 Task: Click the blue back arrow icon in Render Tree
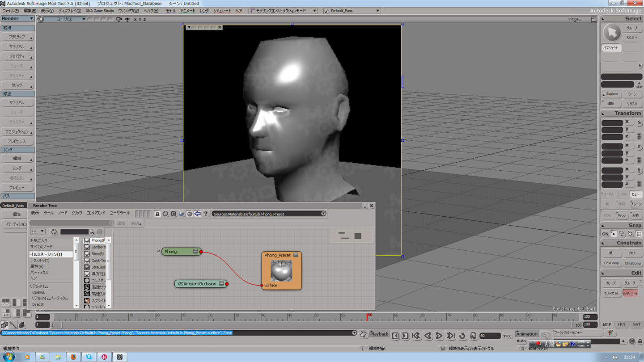pos(198,214)
